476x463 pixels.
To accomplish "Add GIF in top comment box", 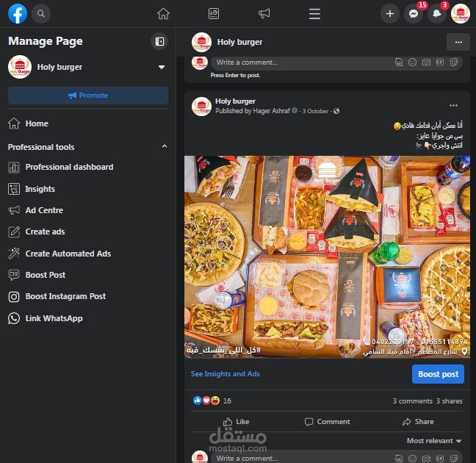I will (440, 62).
